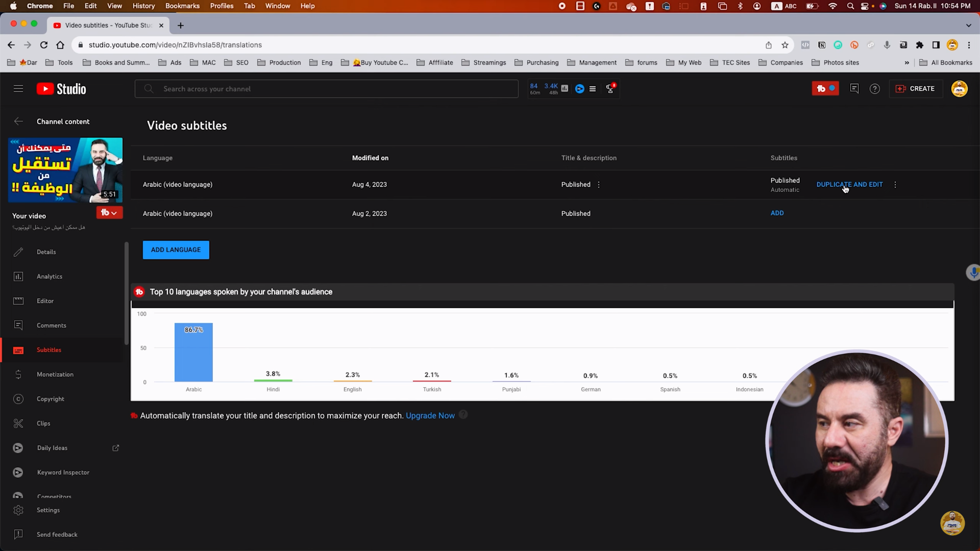Click the Arabic 86.7% chart bar

click(193, 352)
